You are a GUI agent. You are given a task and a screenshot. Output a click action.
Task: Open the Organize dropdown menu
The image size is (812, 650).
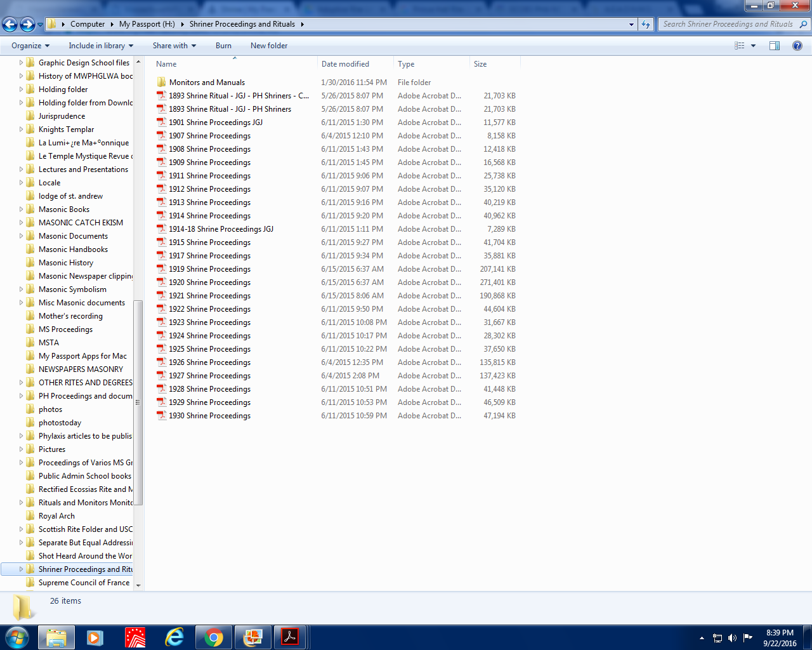point(30,46)
